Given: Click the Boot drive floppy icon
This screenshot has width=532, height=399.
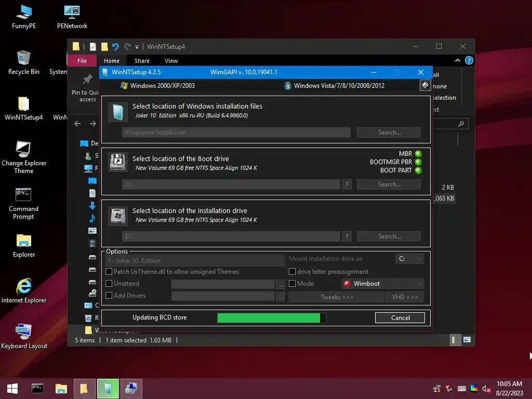Looking at the screenshot, I should click(118, 162).
